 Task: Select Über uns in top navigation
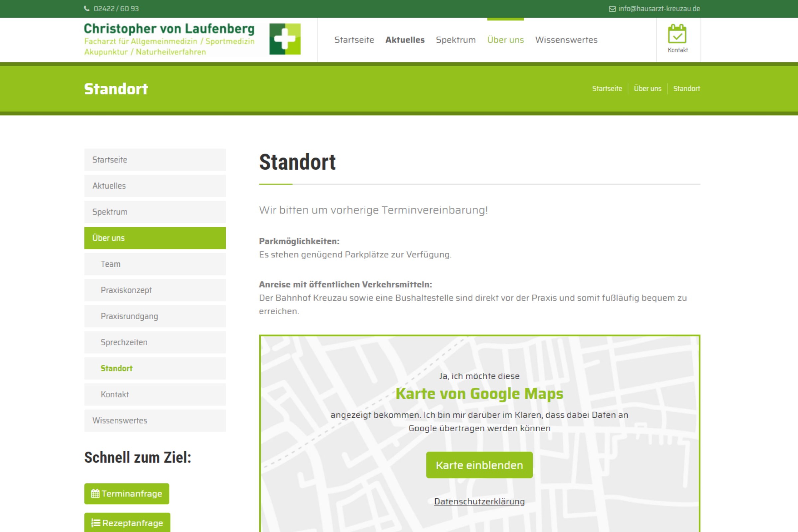[505, 40]
